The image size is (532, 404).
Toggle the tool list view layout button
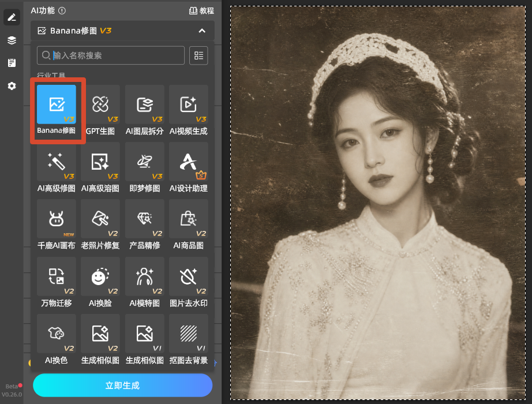[198, 55]
